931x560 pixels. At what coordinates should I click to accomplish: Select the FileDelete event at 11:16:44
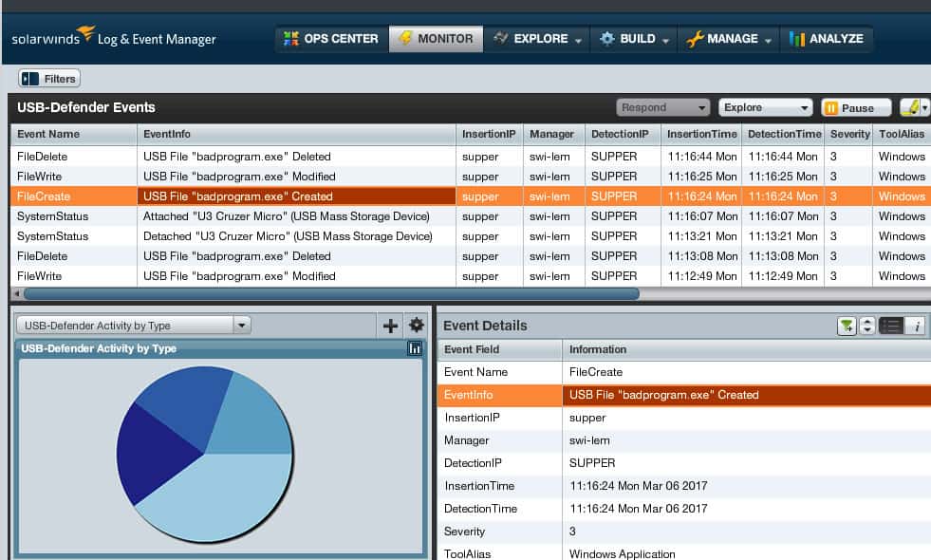[471, 157]
